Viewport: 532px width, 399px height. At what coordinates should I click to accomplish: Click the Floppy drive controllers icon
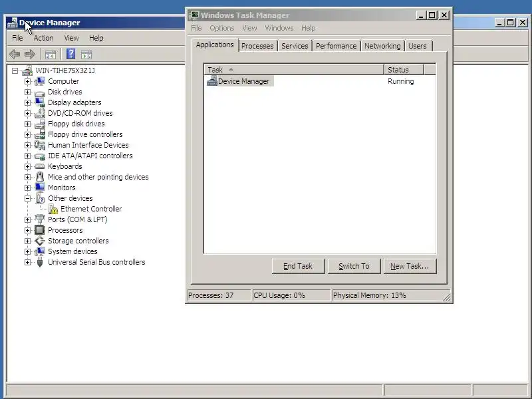40,134
